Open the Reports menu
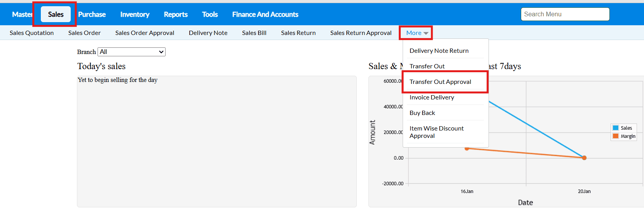This screenshot has height=214, width=644. coord(176,14)
